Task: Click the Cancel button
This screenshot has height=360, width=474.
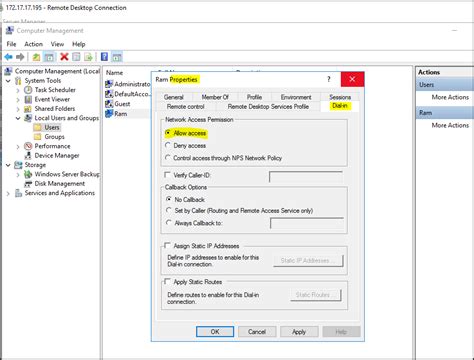Action: pos(257,332)
